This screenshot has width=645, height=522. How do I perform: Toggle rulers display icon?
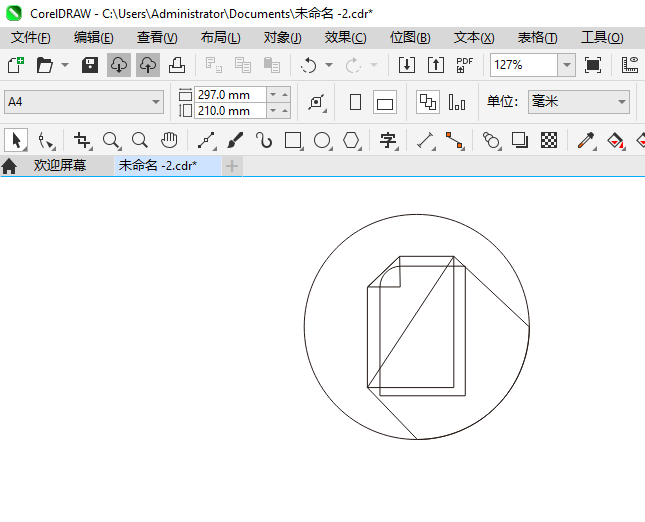click(x=630, y=65)
